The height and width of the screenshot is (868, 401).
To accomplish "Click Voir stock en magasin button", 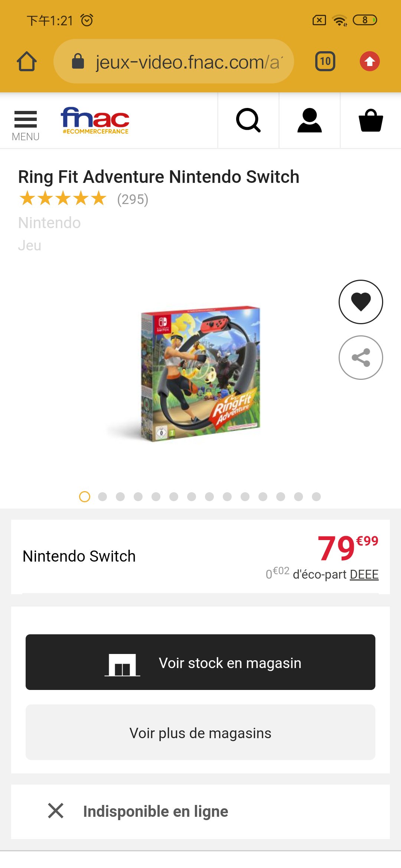I will click(x=200, y=662).
